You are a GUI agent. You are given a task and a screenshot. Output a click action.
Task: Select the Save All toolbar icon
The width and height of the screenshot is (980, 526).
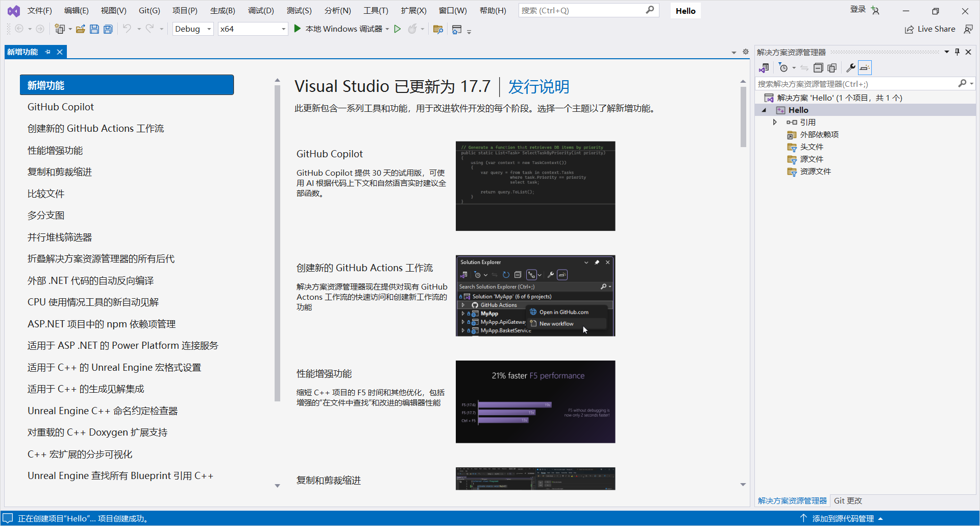point(108,29)
